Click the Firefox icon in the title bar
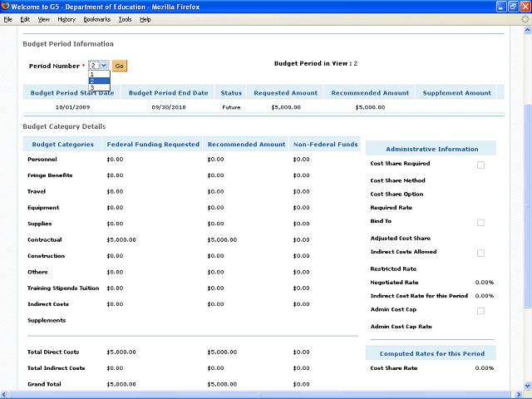This screenshot has width=532, height=399. click(x=6, y=7)
